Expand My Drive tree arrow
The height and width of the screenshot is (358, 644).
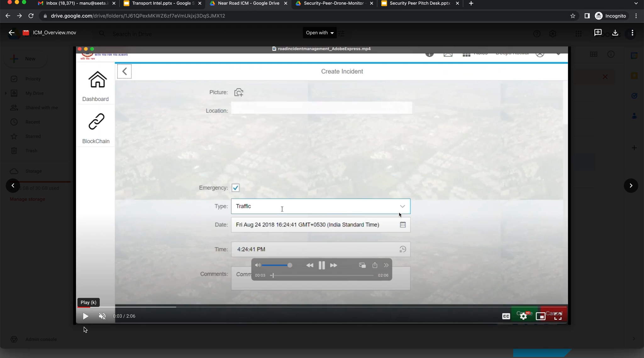[x=6, y=93]
